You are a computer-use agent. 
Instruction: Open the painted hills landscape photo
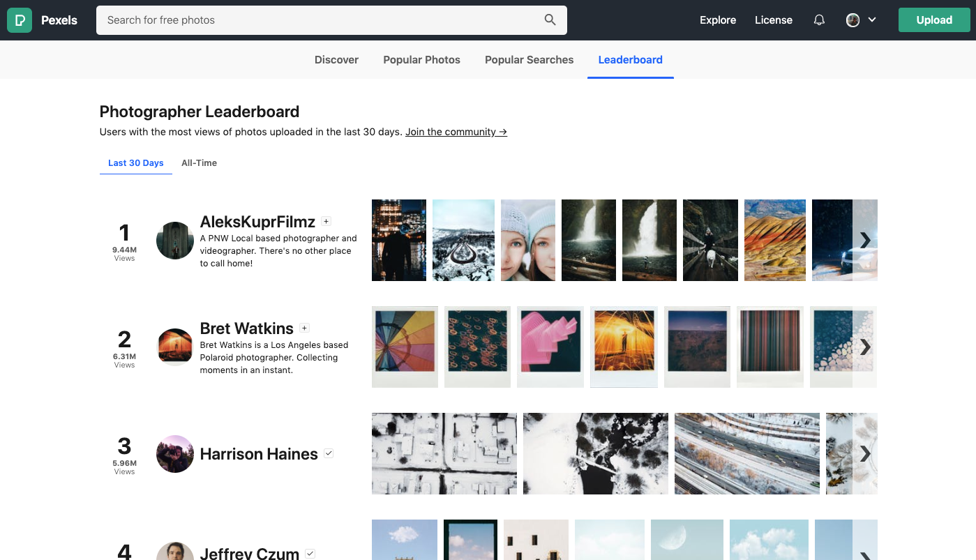point(775,241)
